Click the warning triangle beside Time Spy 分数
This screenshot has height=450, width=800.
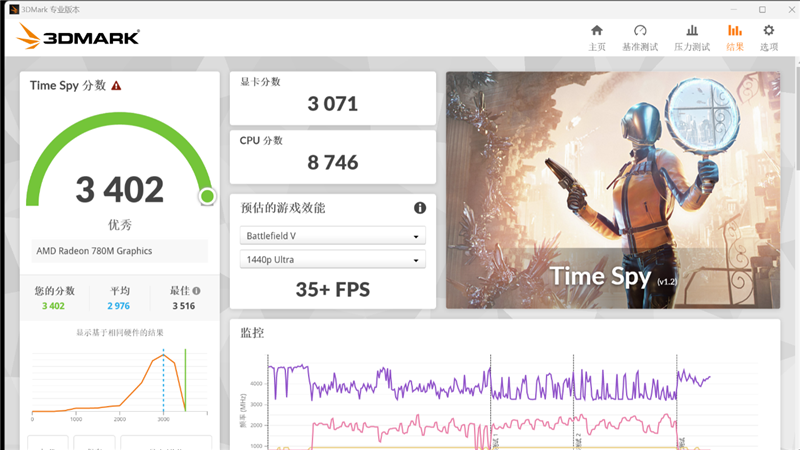[116, 86]
